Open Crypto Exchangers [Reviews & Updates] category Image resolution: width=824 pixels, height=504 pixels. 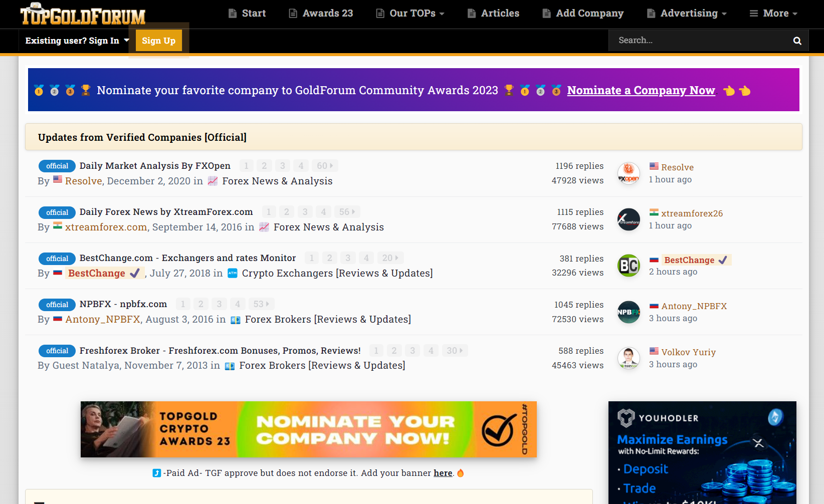pyautogui.click(x=337, y=273)
